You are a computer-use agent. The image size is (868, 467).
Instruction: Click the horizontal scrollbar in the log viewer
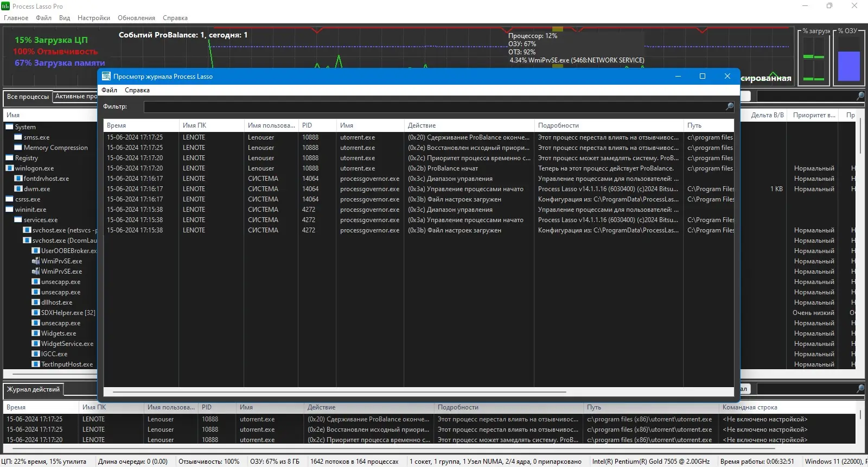340,392
